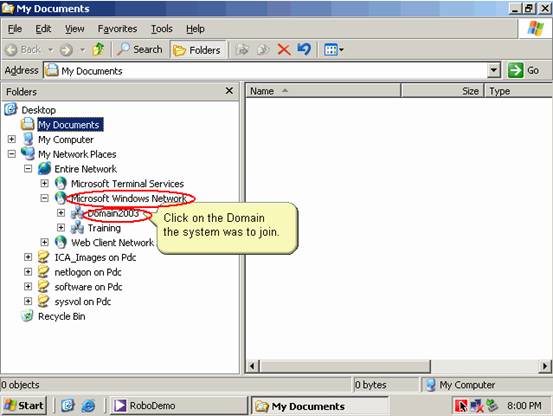Screen dimensions: 553x416
Task: Click the Move To folder icon
Action: point(242,50)
